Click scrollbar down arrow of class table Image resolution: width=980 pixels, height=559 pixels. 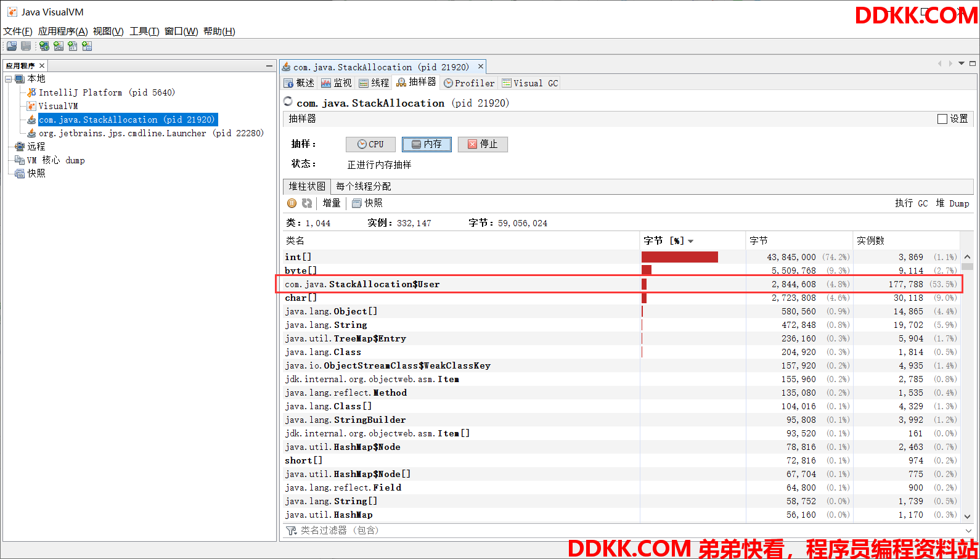[967, 516]
